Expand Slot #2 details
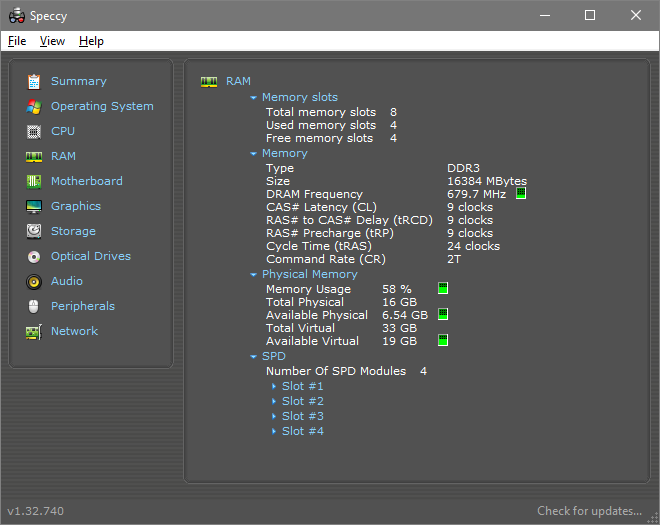 274,401
